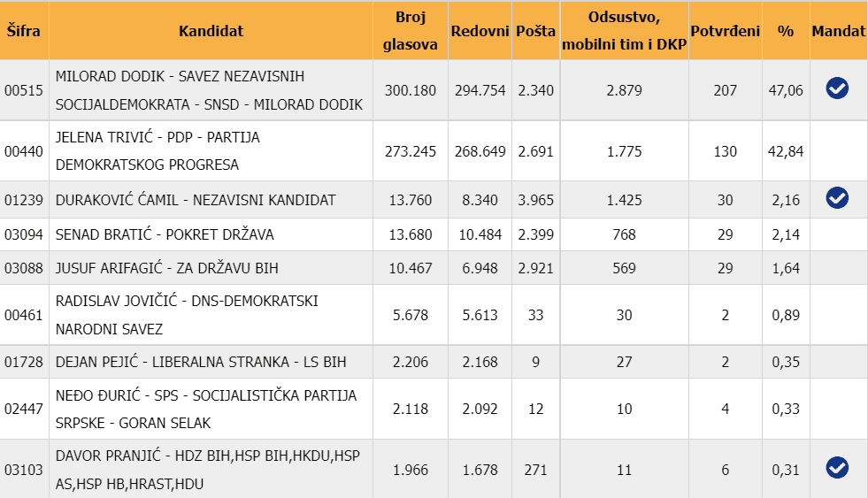
Task: Click the mandate checkmark for Milorad Dodik
Action: click(836, 88)
